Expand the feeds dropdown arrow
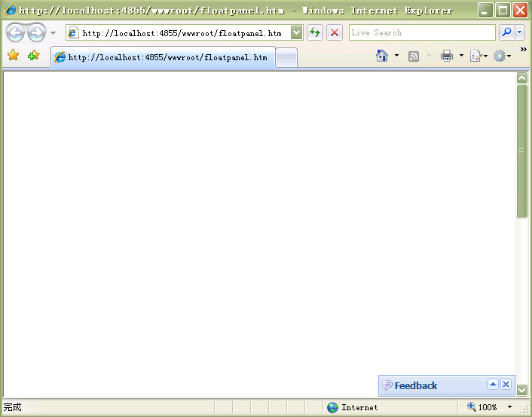The image size is (532, 417). point(430,55)
